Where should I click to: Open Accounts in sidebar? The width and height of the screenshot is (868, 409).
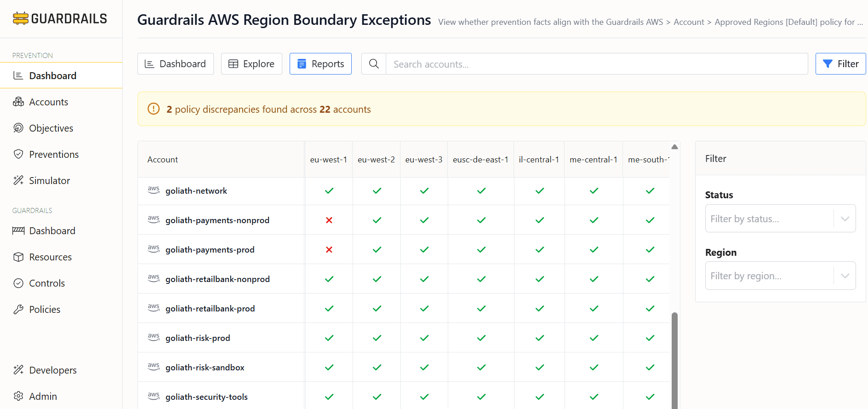point(48,102)
